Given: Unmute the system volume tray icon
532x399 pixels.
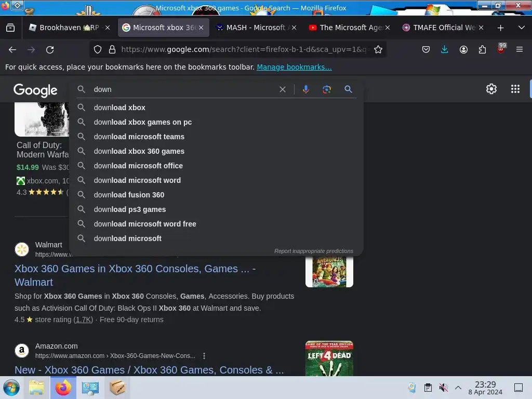Looking at the screenshot, I should pyautogui.click(x=443, y=388).
